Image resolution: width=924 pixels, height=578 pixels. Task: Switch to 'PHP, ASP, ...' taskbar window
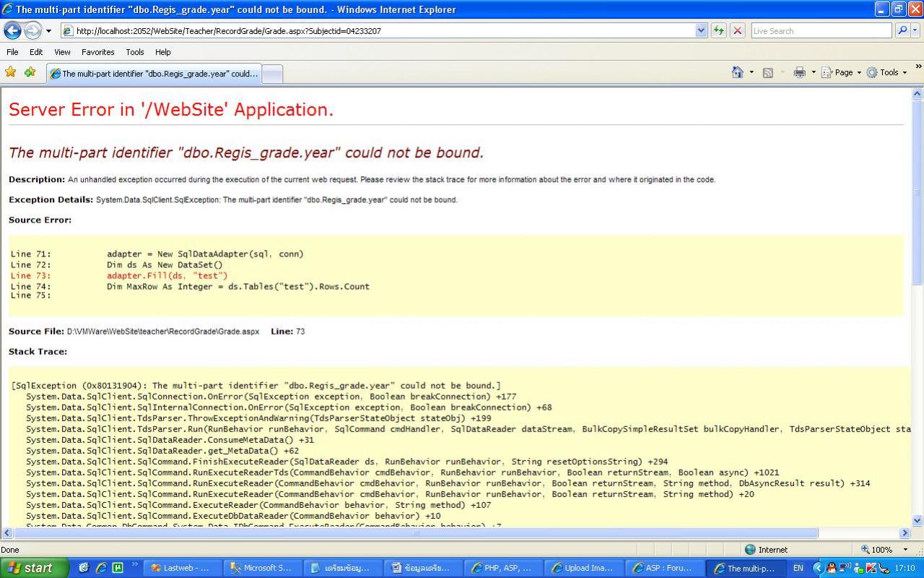tap(503, 568)
